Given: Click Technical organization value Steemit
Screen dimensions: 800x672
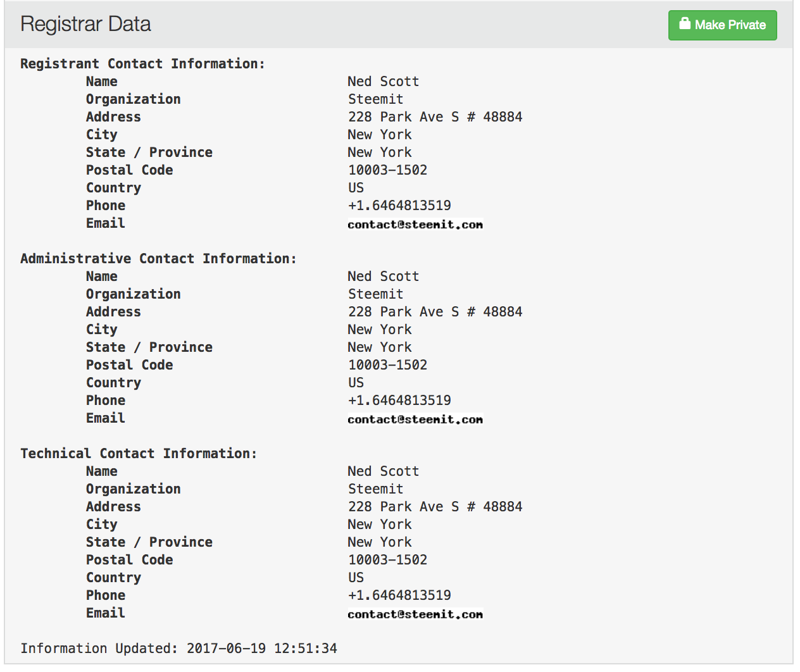Looking at the screenshot, I should coord(375,489).
